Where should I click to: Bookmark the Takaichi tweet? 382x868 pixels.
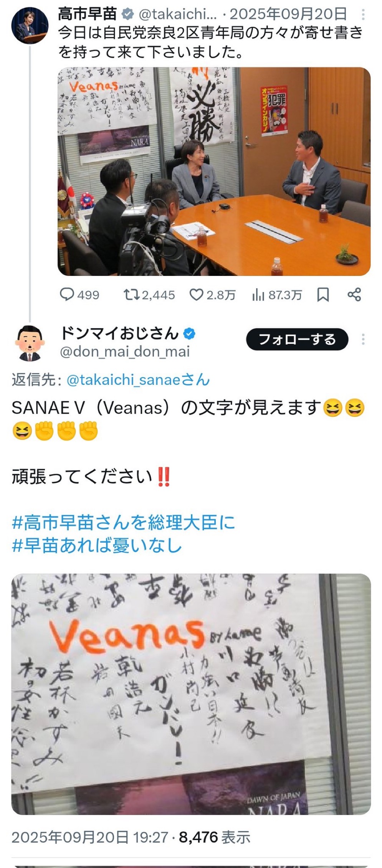click(323, 295)
